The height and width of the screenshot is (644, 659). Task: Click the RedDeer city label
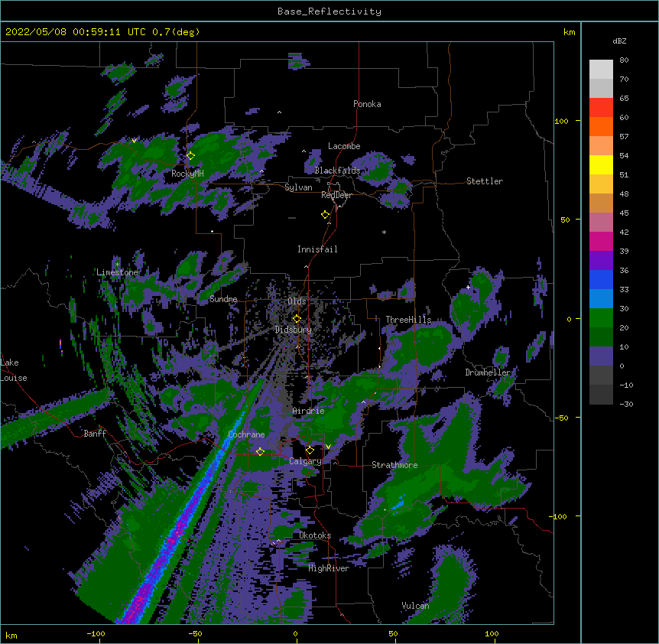click(x=336, y=195)
